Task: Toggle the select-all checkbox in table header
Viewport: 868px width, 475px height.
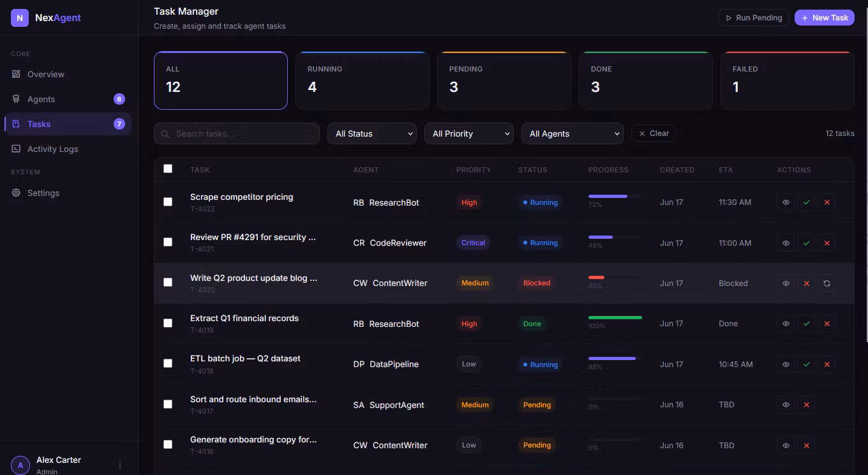Action: tap(168, 169)
